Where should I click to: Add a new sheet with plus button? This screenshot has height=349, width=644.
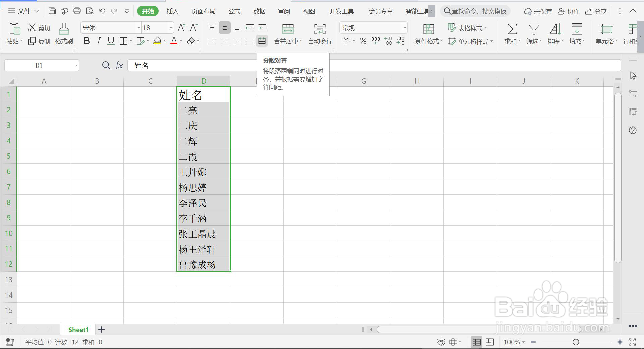[101, 329]
